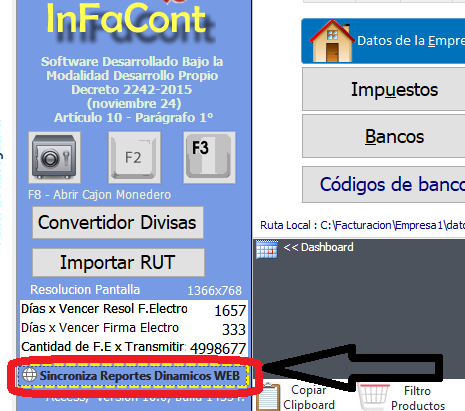Open Convertidor Divisas
Viewport: 465px width, 411px height.
[x=118, y=222]
